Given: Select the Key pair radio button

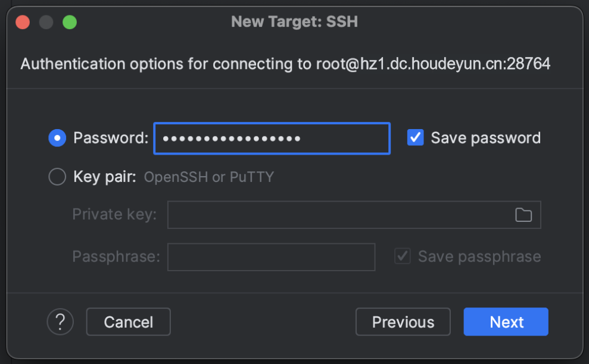Looking at the screenshot, I should pyautogui.click(x=57, y=177).
